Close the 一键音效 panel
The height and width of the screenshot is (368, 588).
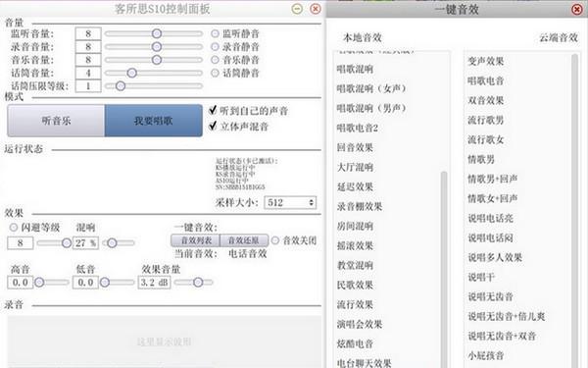(x=577, y=9)
